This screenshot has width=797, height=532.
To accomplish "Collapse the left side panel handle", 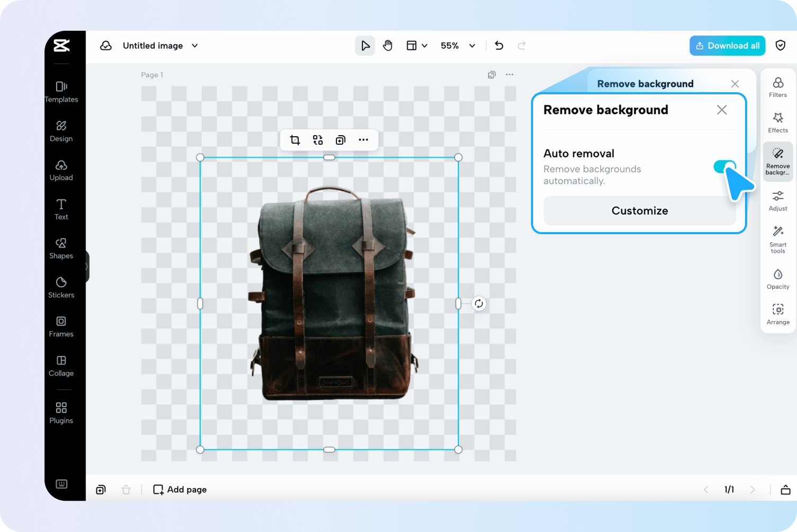I will (x=87, y=267).
